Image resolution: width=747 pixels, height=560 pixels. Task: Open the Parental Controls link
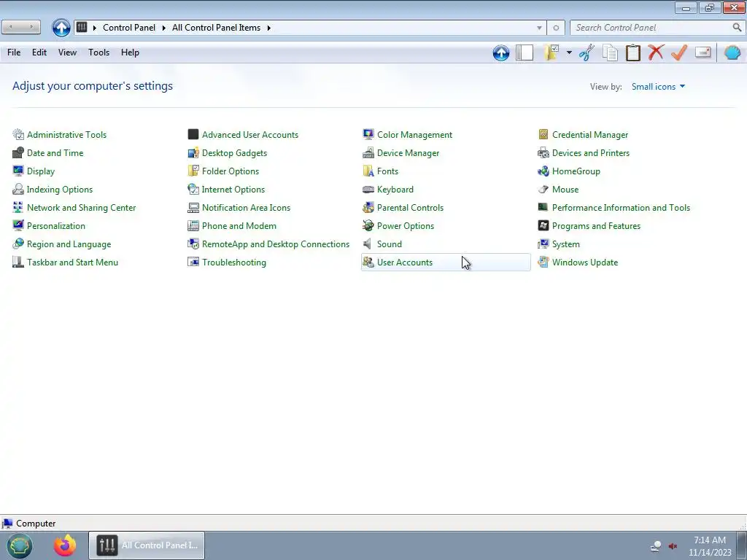coord(410,208)
